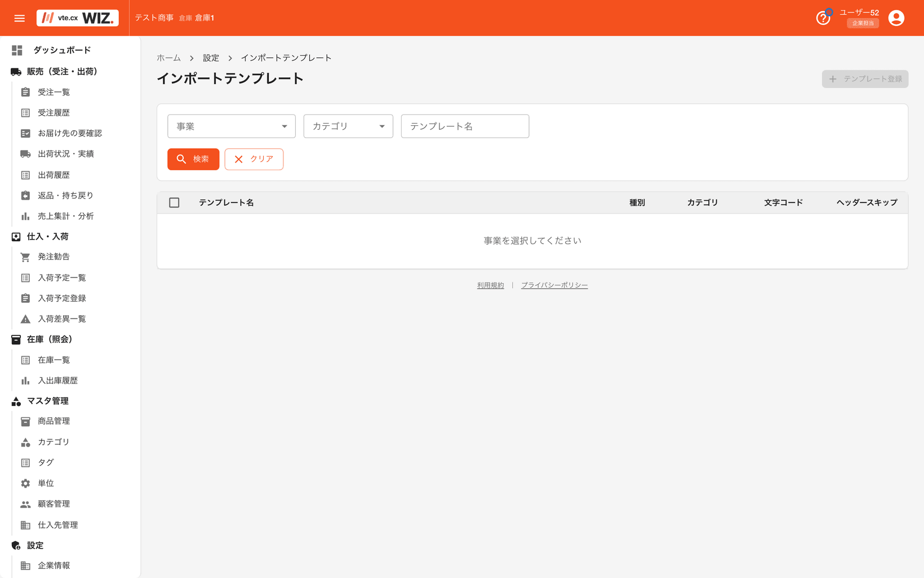Toggle the select-all checkbox in table header
924x578 pixels.
[174, 202]
